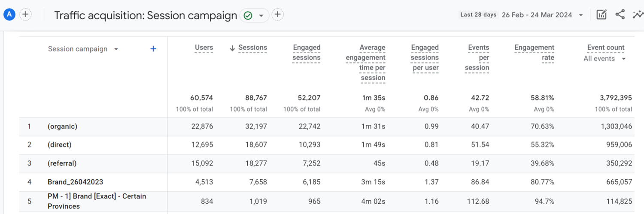Click the report title 'Traffic acquisition: Session campaign'
The width and height of the screenshot is (644, 214).
[x=146, y=15]
